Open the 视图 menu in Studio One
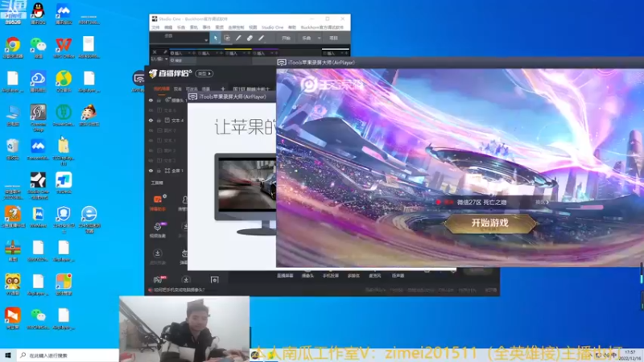The image size is (644, 362). (253, 27)
